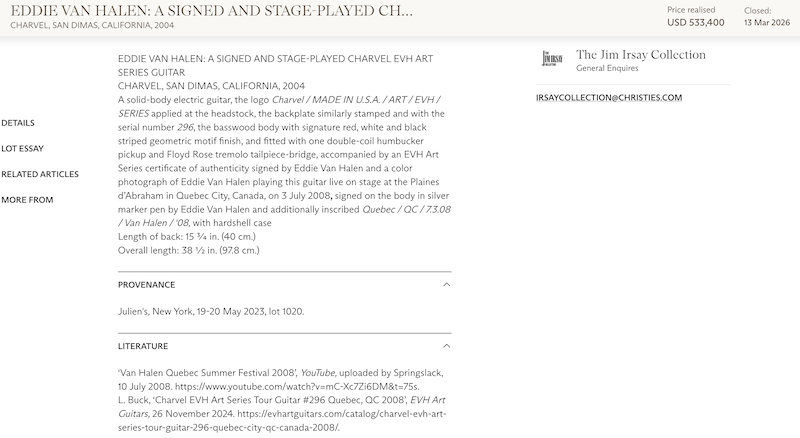Open the Lot Essay section
The height and width of the screenshot is (438, 800).
pyautogui.click(x=22, y=149)
